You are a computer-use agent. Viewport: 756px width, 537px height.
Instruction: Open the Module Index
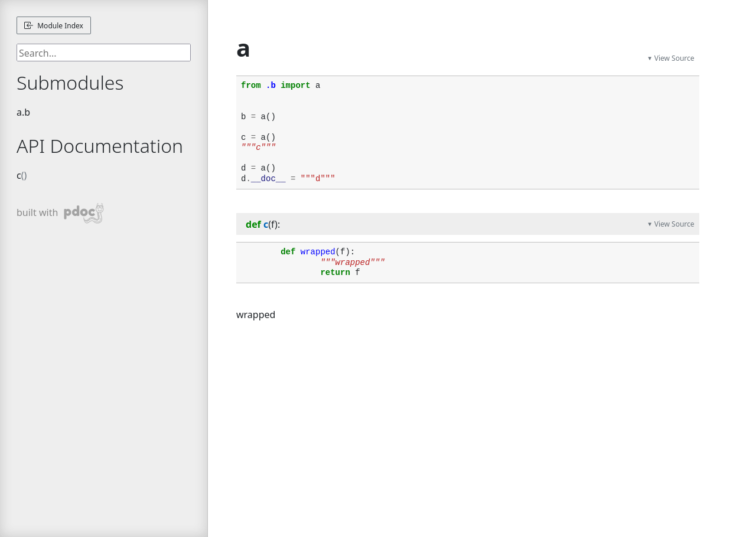[53, 25]
